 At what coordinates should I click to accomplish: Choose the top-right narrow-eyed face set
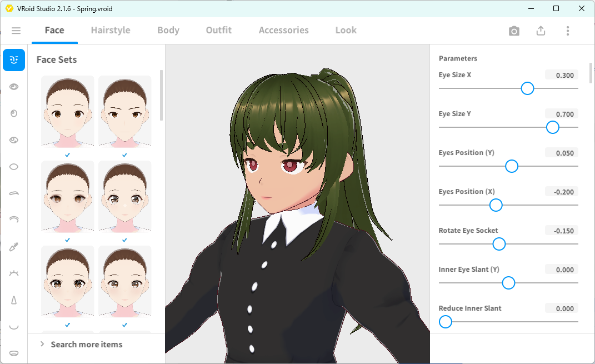coord(125,111)
